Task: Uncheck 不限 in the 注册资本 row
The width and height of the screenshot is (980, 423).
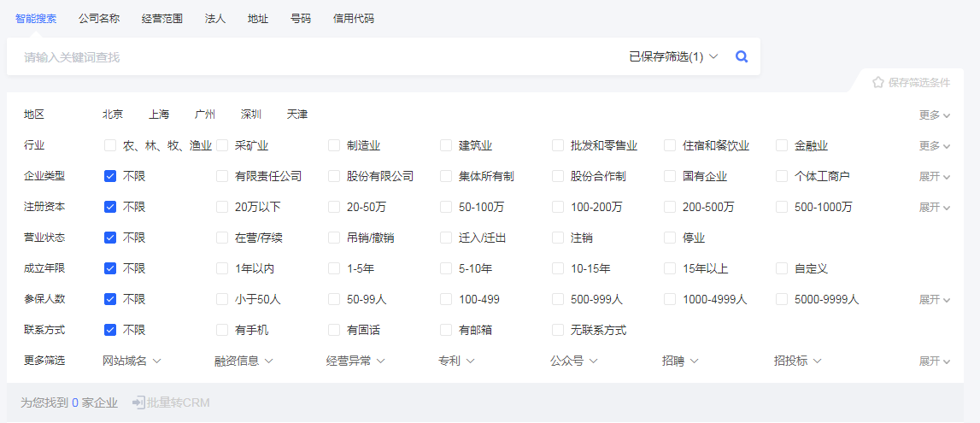Action: [110, 207]
